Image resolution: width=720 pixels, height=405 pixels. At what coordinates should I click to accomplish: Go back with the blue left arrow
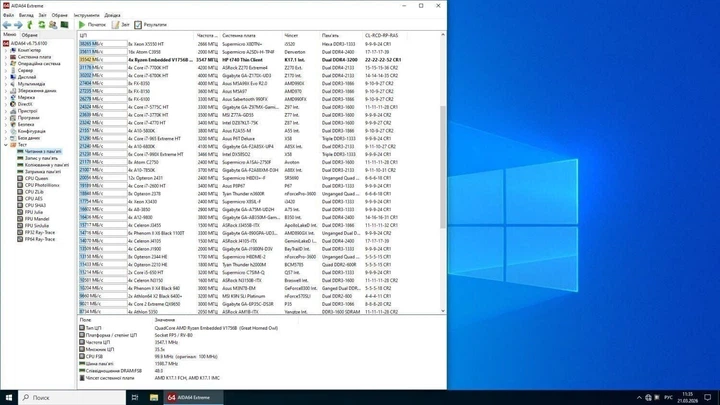7,25
